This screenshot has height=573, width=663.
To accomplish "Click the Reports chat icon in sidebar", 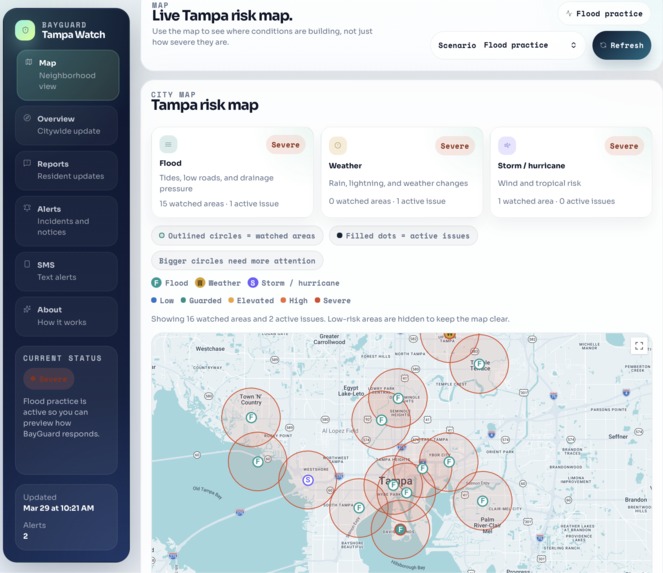I will (27, 163).
